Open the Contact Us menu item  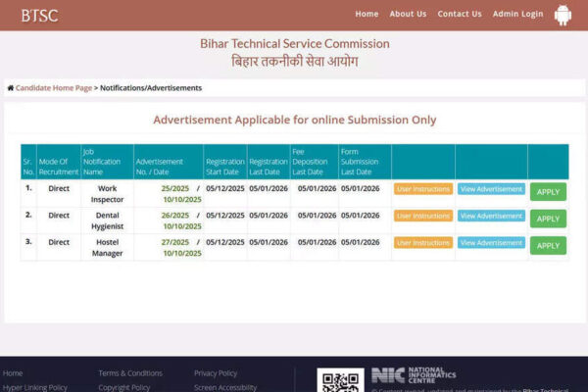tap(460, 14)
